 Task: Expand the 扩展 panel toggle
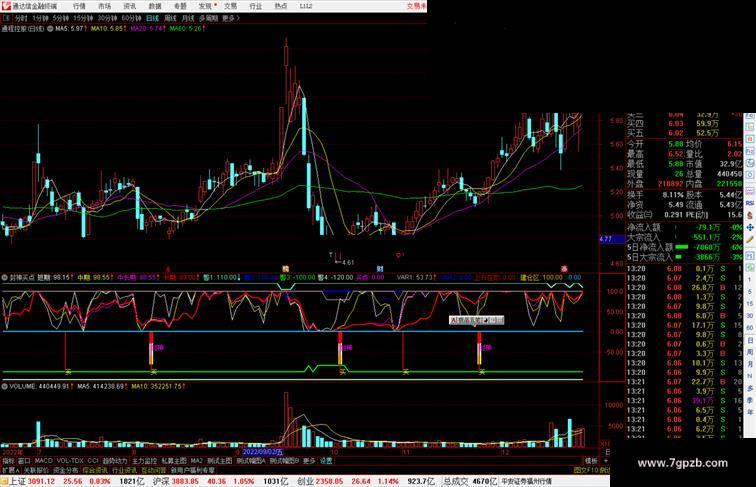[x=10, y=470]
